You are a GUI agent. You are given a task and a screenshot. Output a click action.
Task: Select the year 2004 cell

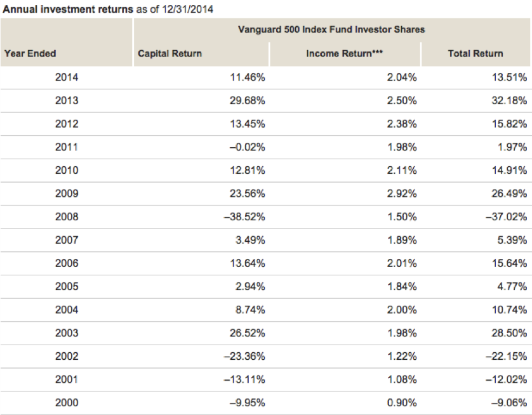coord(67,310)
